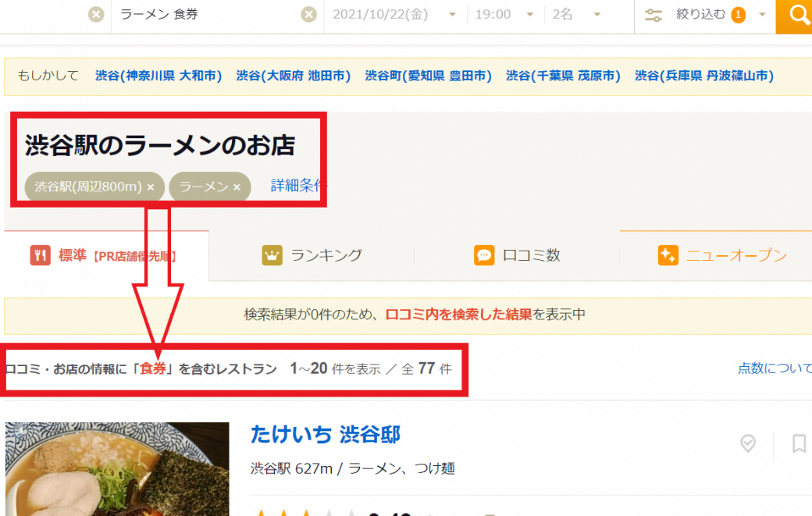Image resolution: width=812 pixels, height=516 pixels.
Task: Open the 渋谷町(愛知県 豊田市) suggestion link
Action: click(x=429, y=76)
